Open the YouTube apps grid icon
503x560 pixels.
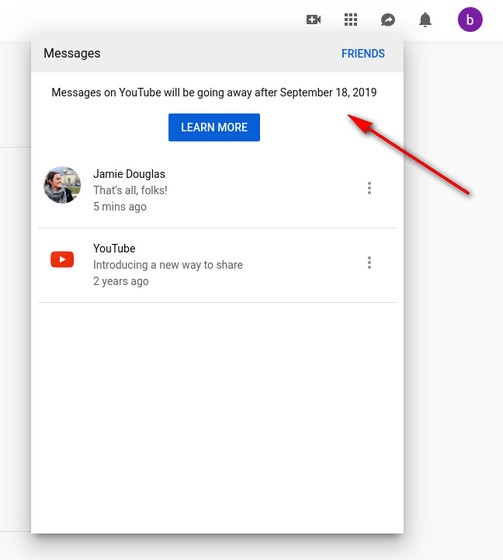click(350, 19)
